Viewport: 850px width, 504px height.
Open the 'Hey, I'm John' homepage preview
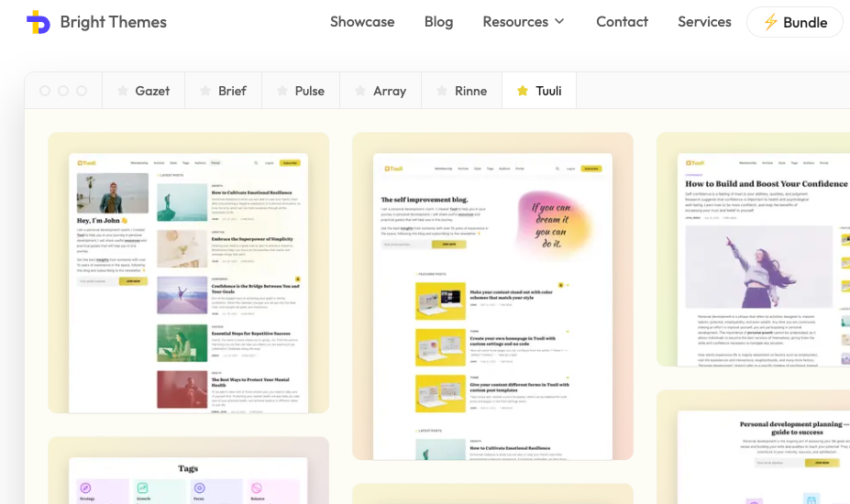point(189,272)
